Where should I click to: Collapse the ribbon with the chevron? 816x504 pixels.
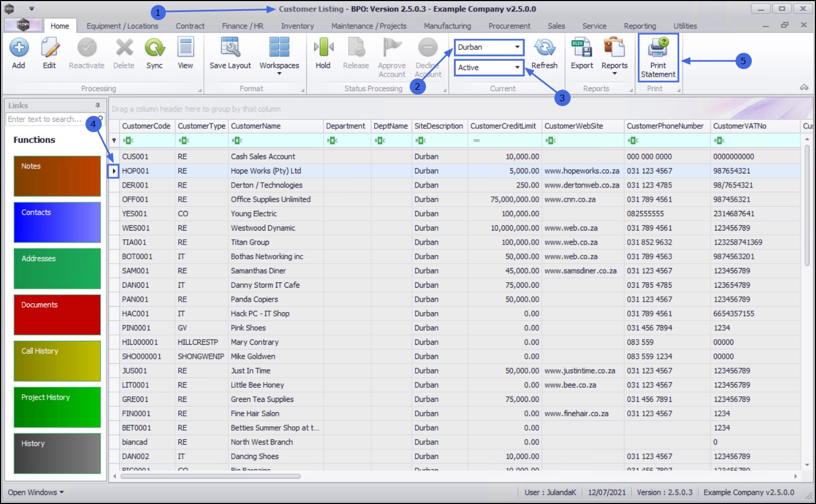click(x=804, y=88)
